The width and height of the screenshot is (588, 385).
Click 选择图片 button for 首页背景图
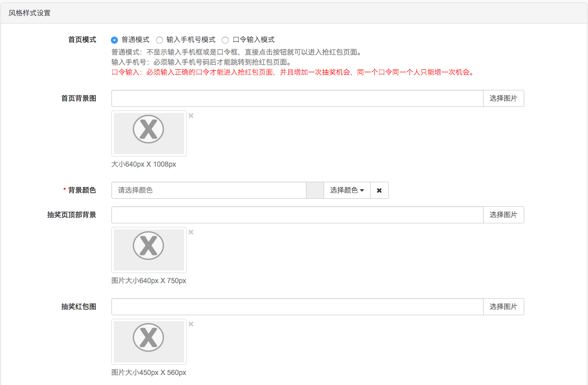pyautogui.click(x=504, y=98)
